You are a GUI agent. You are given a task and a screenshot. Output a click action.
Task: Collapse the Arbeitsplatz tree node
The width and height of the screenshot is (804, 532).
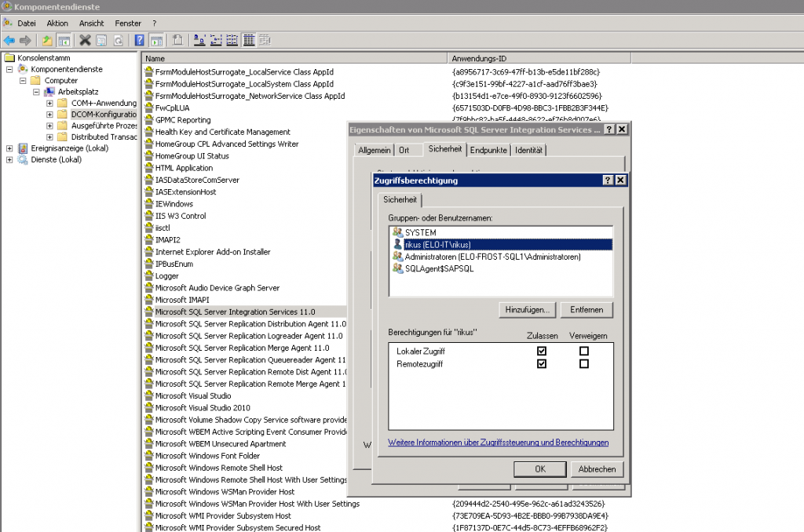coord(36,92)
